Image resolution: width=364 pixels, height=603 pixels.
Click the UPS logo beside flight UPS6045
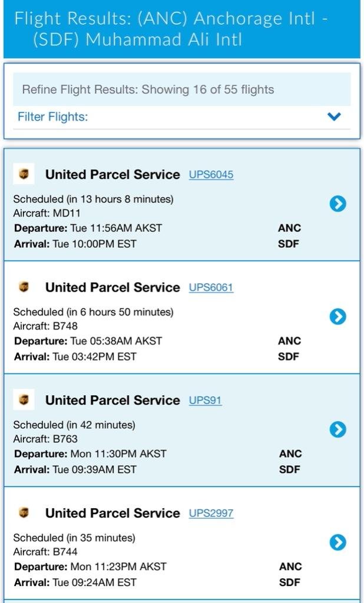24,174
